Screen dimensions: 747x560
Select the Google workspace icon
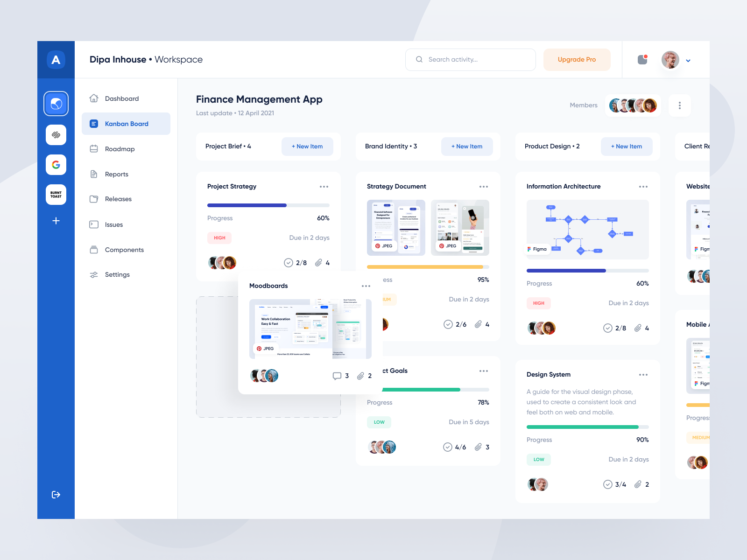56,165
